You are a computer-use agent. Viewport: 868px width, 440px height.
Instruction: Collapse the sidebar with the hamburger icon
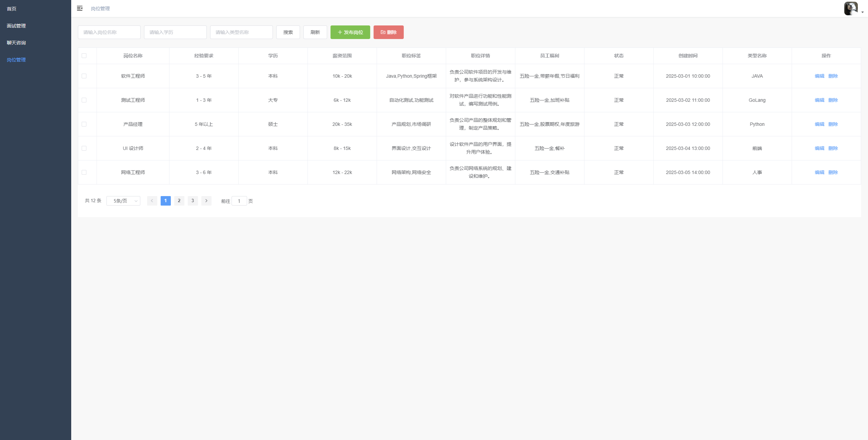(x=80, y=8)
